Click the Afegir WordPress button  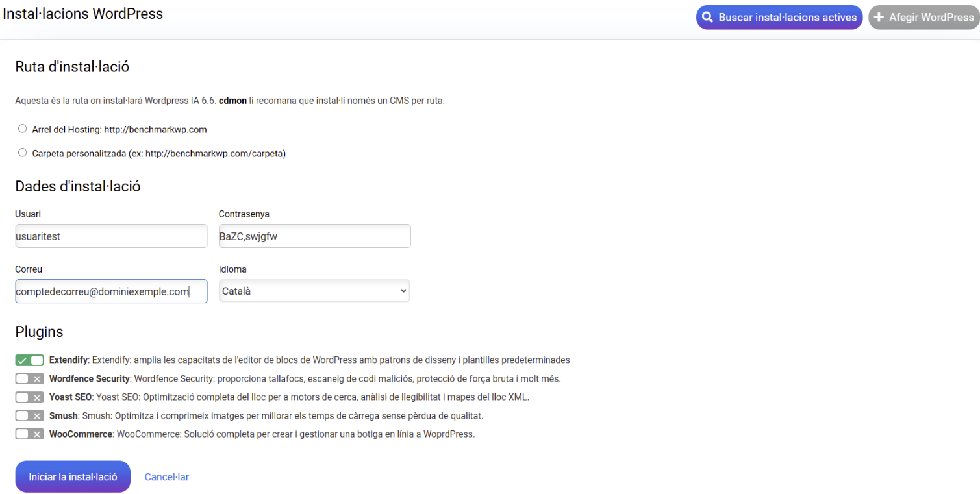coord(924,18)
